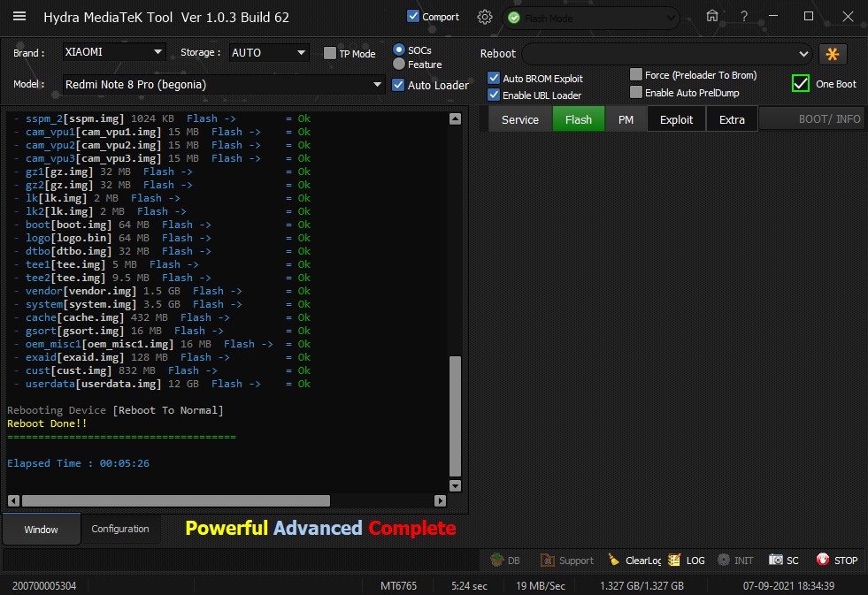
Task: Click the cust[cust.img] log line
Action: (162, 370)
